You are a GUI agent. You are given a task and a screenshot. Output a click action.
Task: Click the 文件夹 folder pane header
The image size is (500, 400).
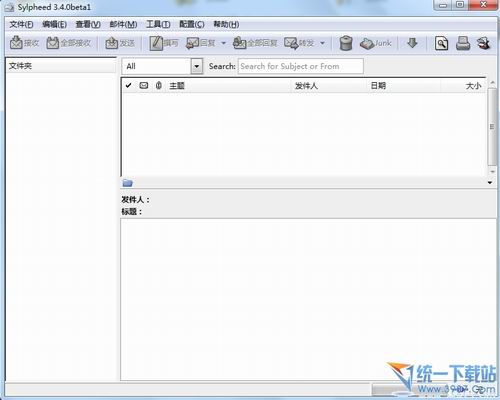[x=61, y=66]
